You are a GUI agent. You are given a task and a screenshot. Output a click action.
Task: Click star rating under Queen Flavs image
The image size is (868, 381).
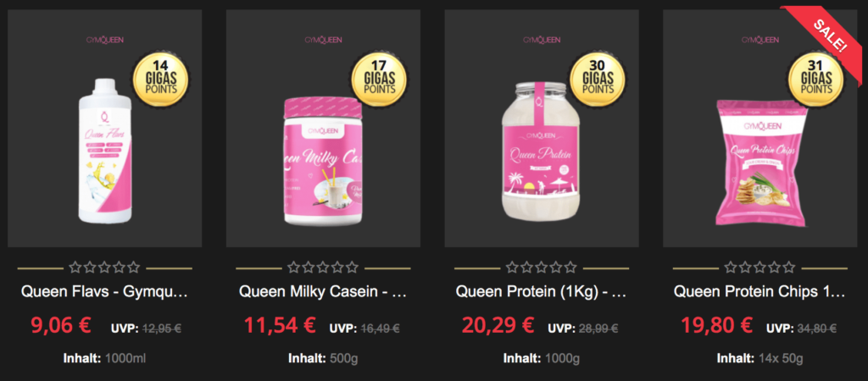pyautogui.click(x=104, y=268)
